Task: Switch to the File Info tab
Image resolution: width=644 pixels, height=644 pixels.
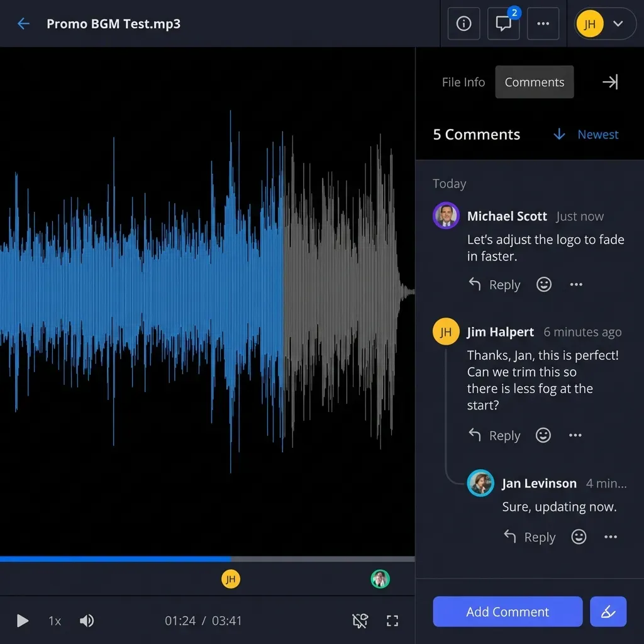Action: point(463,82)
